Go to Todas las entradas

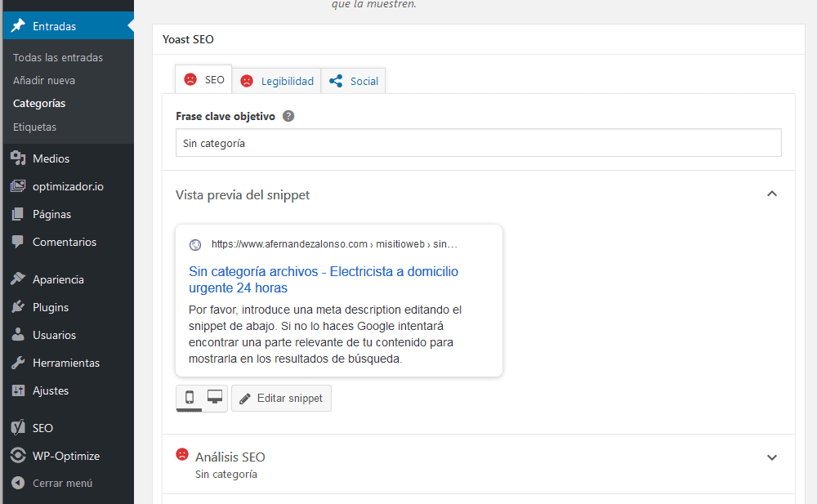pyautogui.click(x=58, y=57)
